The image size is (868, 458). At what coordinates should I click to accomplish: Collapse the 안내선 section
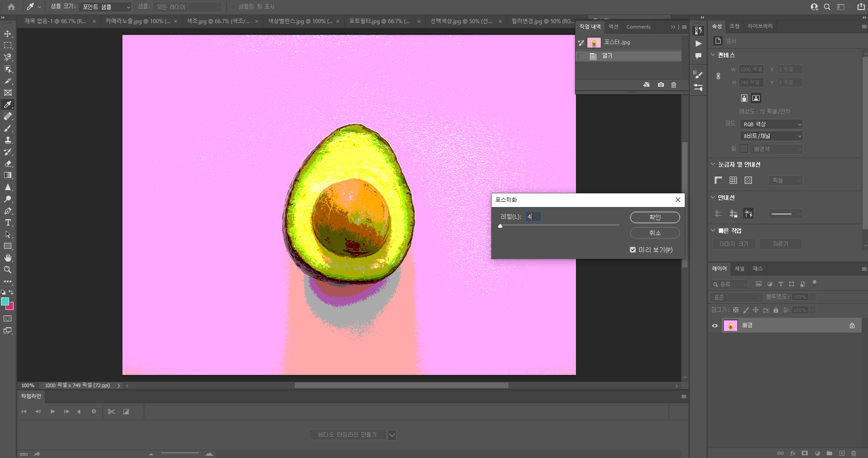pos(713,197)
